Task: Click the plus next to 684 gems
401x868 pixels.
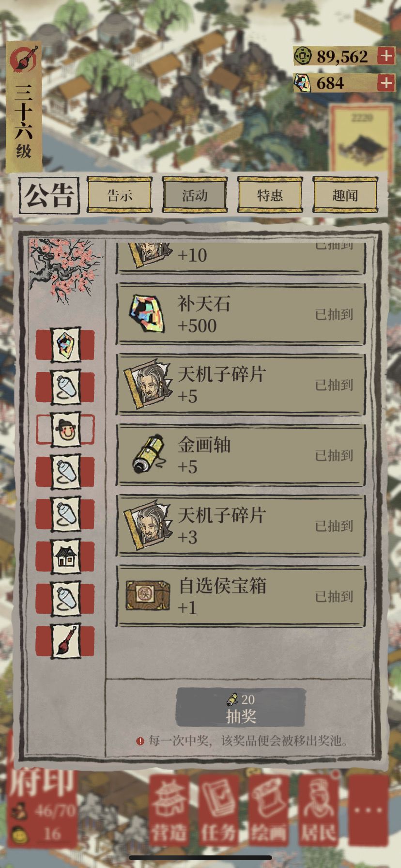Action: (386, 83)
